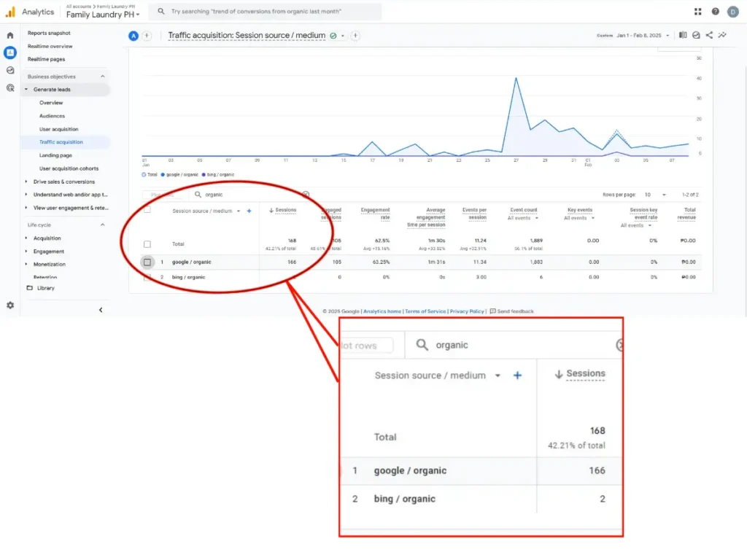This screenshot has width=747, height=560.
Task: Toggle the Total row checkbox
Action: pyautogui.click(x=147, y=244)
